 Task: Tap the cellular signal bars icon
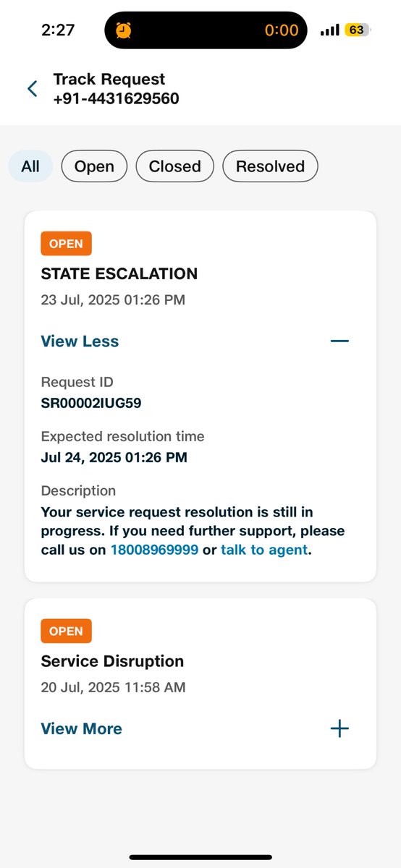pyautogui.click(x=330, y=30)
